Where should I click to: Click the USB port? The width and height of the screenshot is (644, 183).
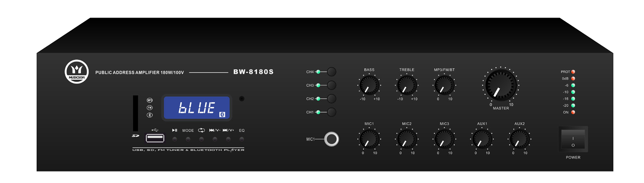click(x=155, y=138)
